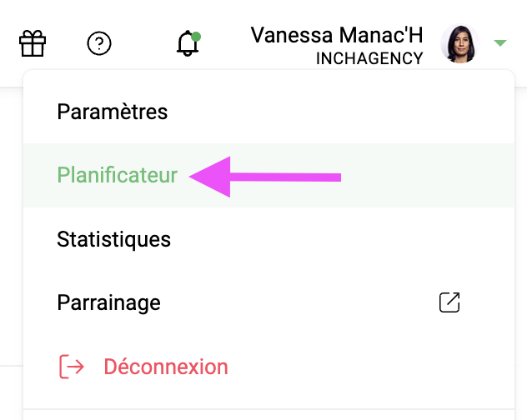Click empty header space between help and bell
Image resolution: width=527 pixels, height=420 pixels.
143,42
